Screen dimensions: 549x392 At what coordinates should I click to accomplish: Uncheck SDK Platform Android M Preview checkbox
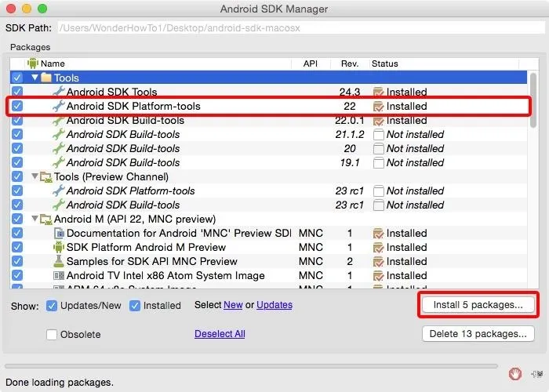(x=16, y=247)
